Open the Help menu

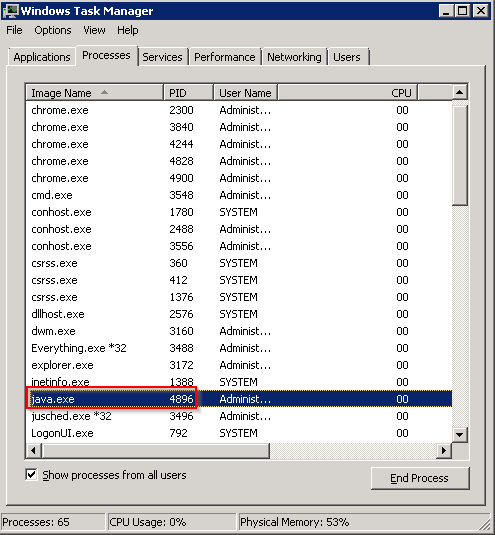[x=128, y=30]
